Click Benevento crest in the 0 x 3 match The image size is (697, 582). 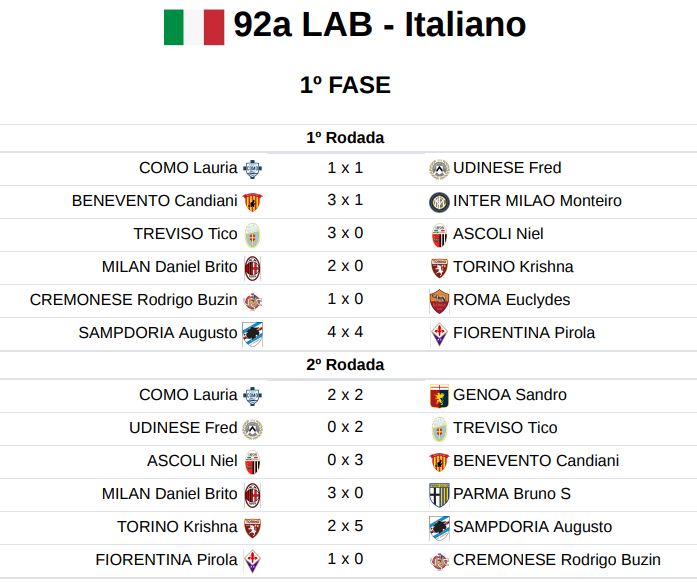coord(439,461)
